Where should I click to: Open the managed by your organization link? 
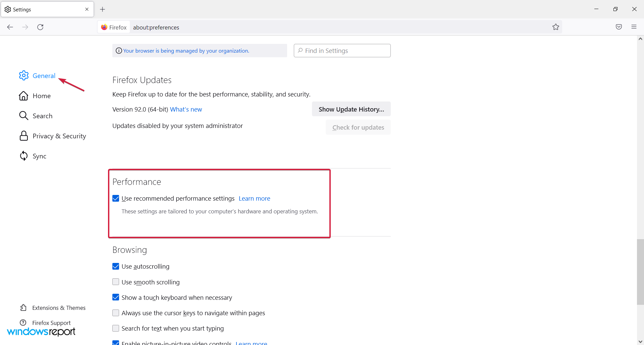(186, 51)
